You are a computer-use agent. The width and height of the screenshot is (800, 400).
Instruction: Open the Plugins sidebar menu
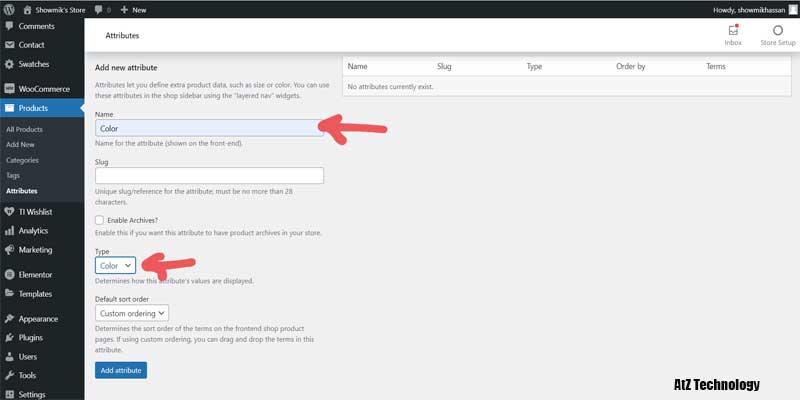pyautogui.click(x=30, y=337)
